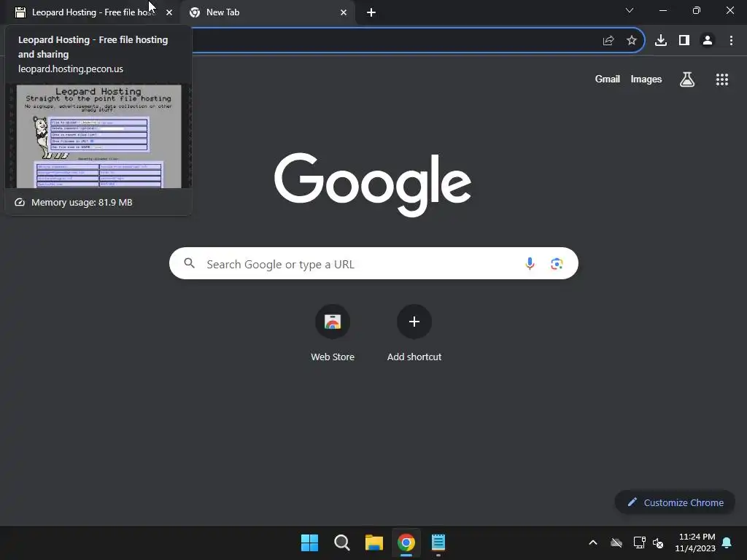
Task: Open the Search Labs flask icon
Action: [x=687, y=79]
